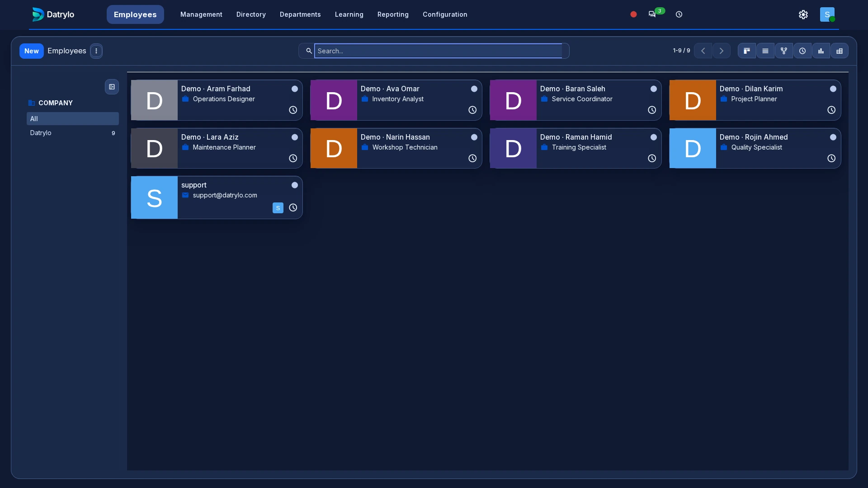Open the Departments menu
The width and height of the screenshot is (868, 488).
pos(300,14)
